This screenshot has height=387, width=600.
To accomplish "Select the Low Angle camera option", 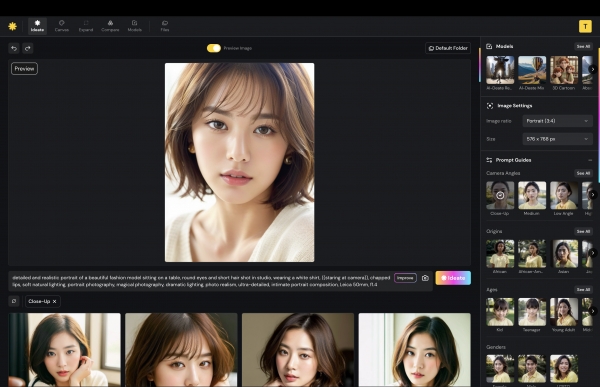I will pyautogui.click(x=564, y=195).
